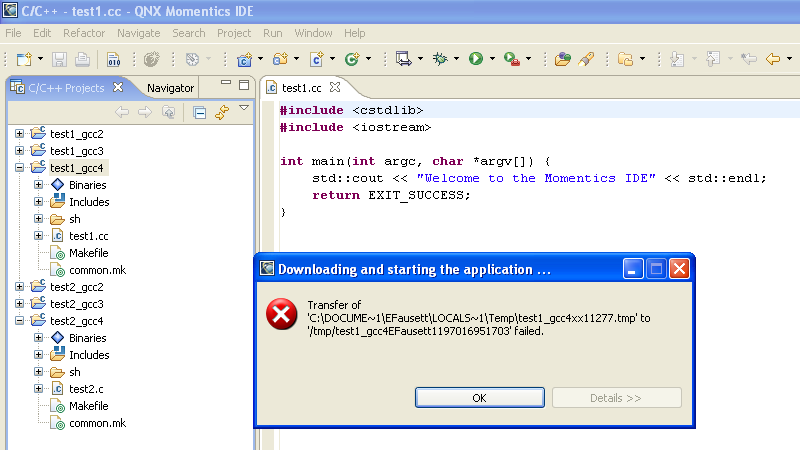Click the New C++ class toolbar icon
Image resolution: width=800 pixels, height=450 pixels.
[316, 59]
